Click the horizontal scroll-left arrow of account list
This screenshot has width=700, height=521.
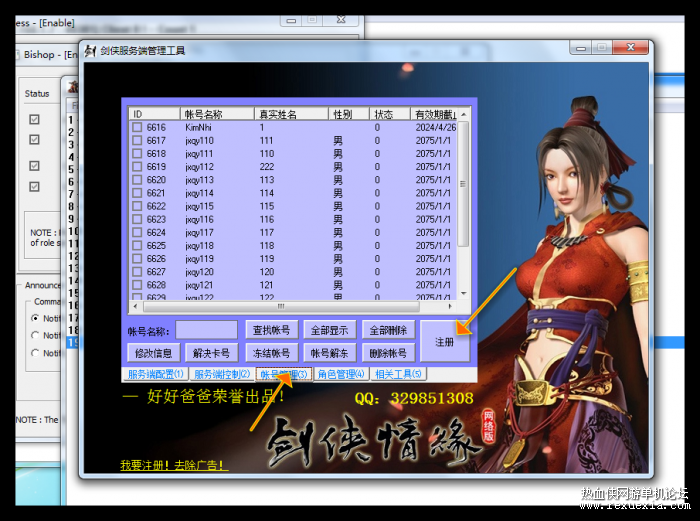pyautogui.click(x=136, y=306)
